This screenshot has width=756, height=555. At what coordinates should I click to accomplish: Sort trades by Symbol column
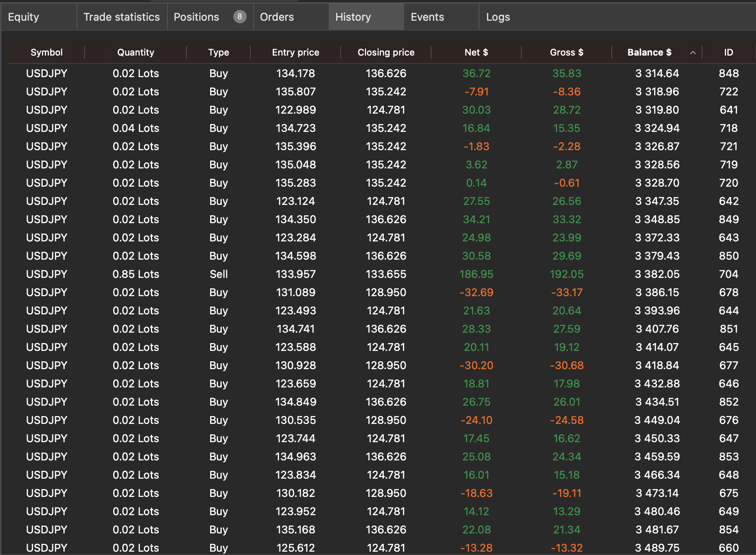46,53
